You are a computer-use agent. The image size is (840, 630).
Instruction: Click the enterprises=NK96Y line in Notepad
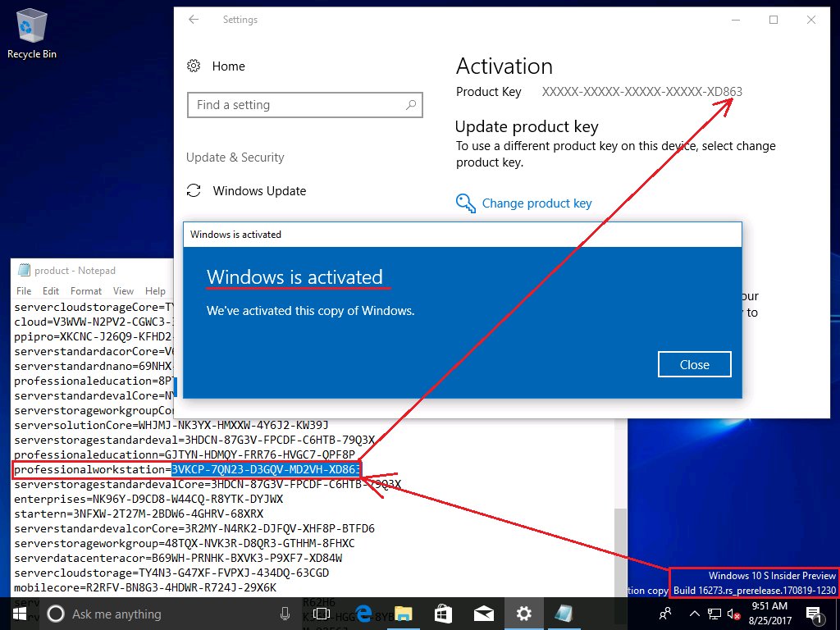148,500
